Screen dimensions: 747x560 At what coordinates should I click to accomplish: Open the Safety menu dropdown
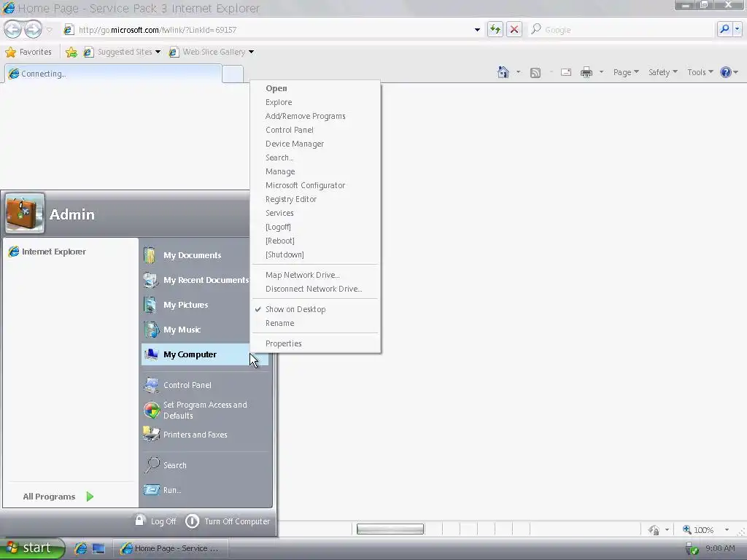point(662,72)
